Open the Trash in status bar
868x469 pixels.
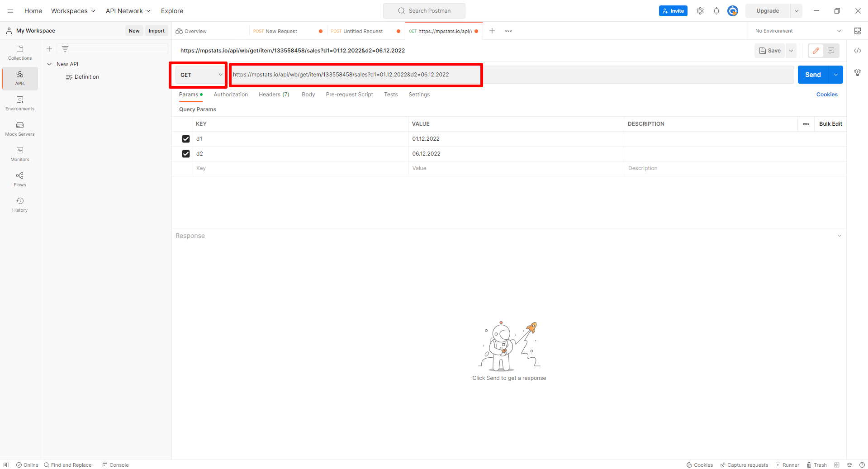click(817, 465)
